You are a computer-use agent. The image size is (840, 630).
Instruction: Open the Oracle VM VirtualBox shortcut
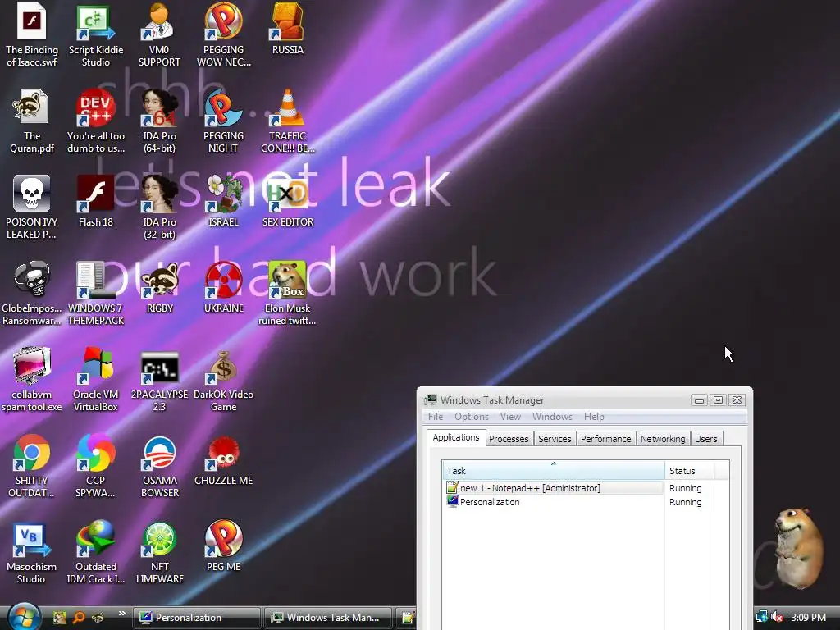(95, 380)
